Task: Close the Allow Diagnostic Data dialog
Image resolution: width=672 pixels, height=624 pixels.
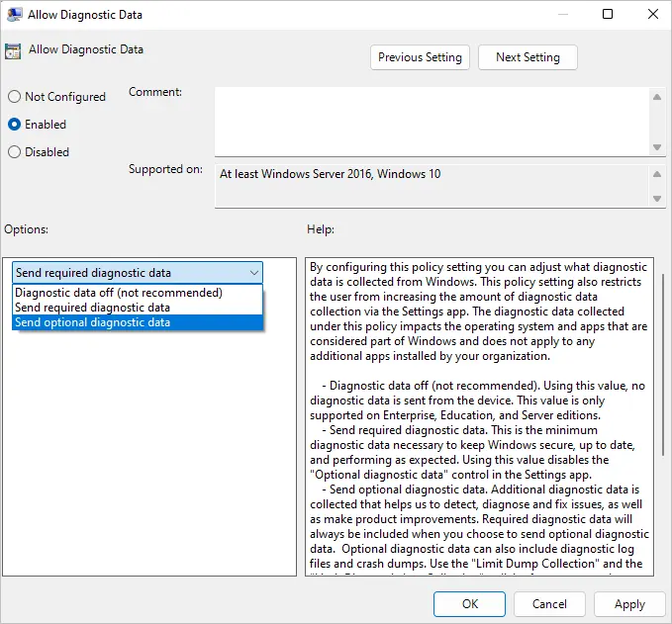Action: [x=653, y=14]
